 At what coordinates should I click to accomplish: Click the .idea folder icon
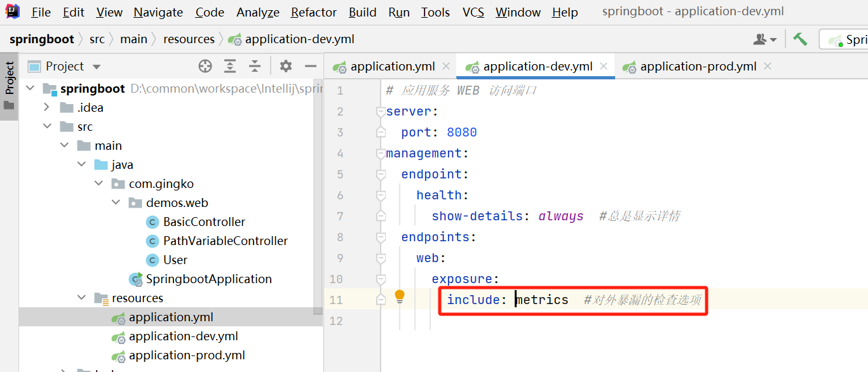pos(67,107)
